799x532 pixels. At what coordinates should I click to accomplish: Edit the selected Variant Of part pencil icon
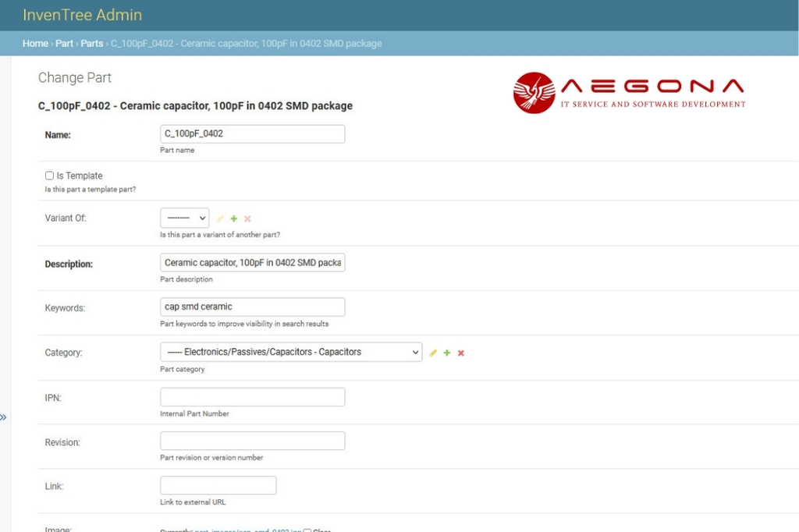coord(220,218)
